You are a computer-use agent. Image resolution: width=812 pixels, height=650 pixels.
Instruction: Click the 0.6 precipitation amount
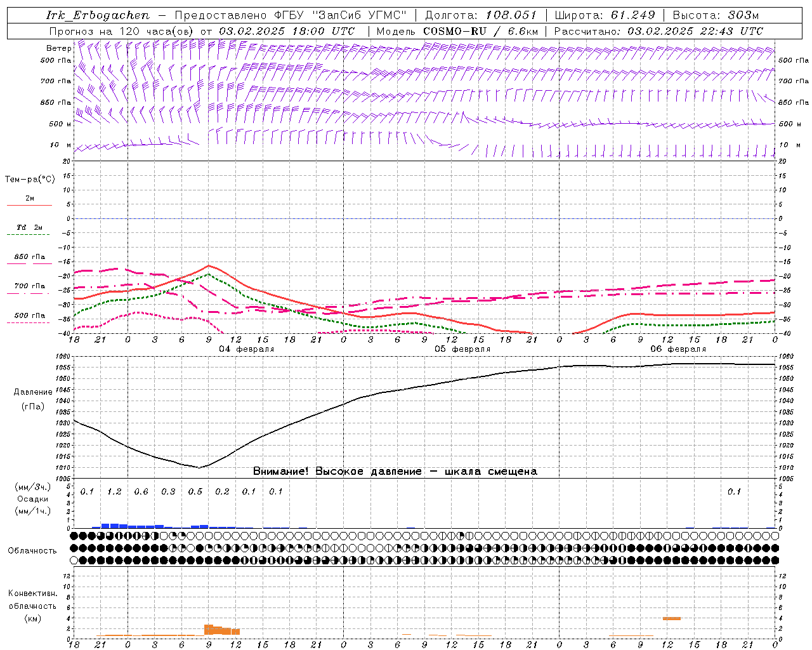click(141, 491)
